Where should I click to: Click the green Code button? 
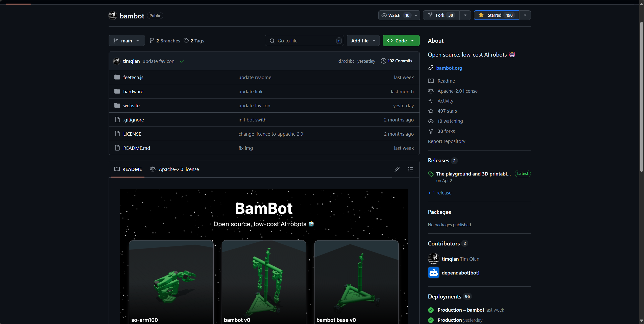tap(401, 41)
